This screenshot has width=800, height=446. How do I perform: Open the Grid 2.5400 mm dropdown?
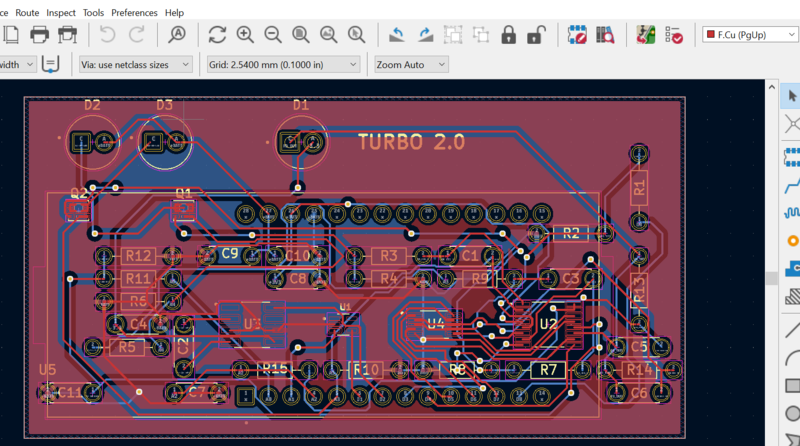tap(283, 64)
